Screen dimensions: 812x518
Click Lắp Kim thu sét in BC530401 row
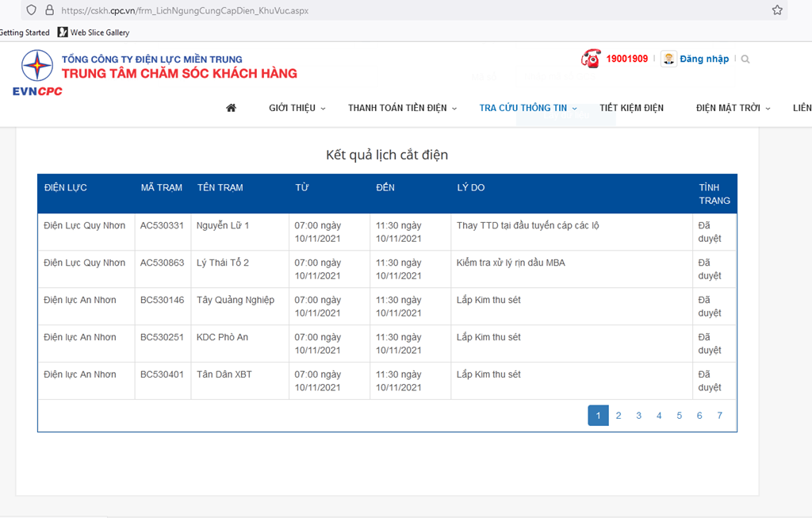click(488, 374)
